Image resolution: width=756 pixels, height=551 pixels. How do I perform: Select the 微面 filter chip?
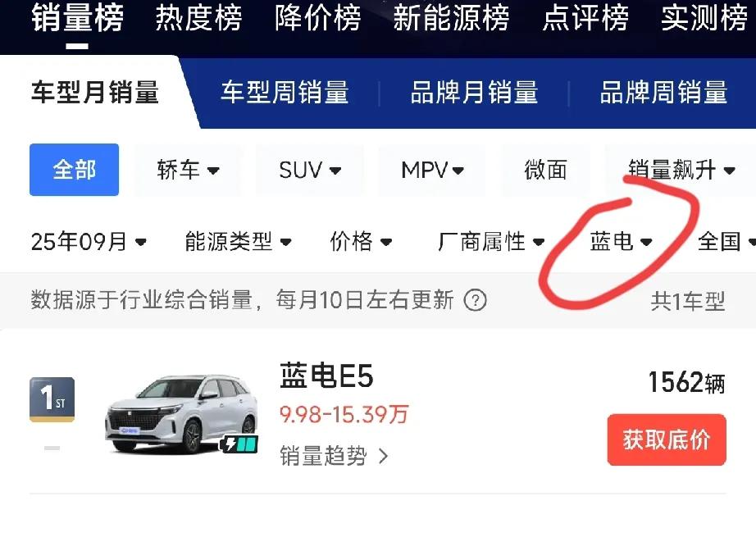[x=545, y=170]
